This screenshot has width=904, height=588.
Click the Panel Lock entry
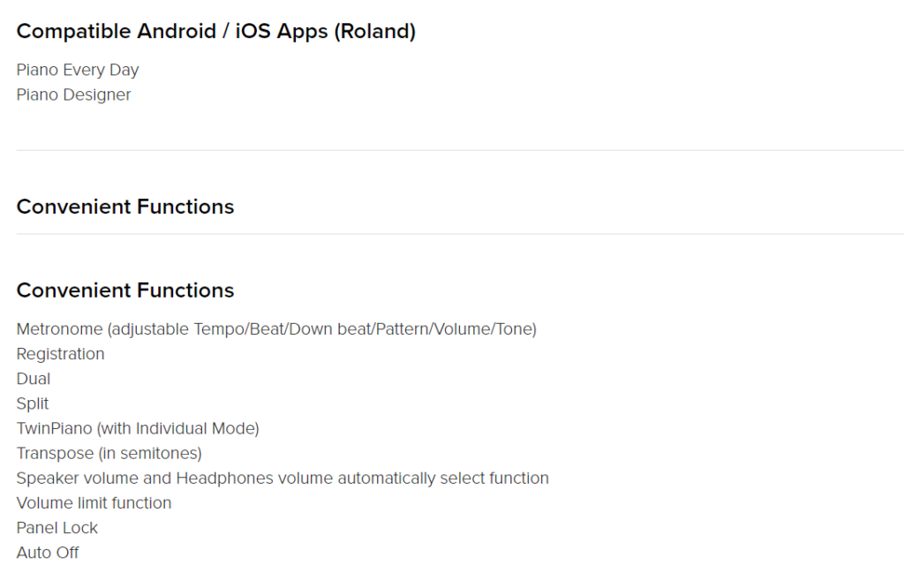(57, 527)
